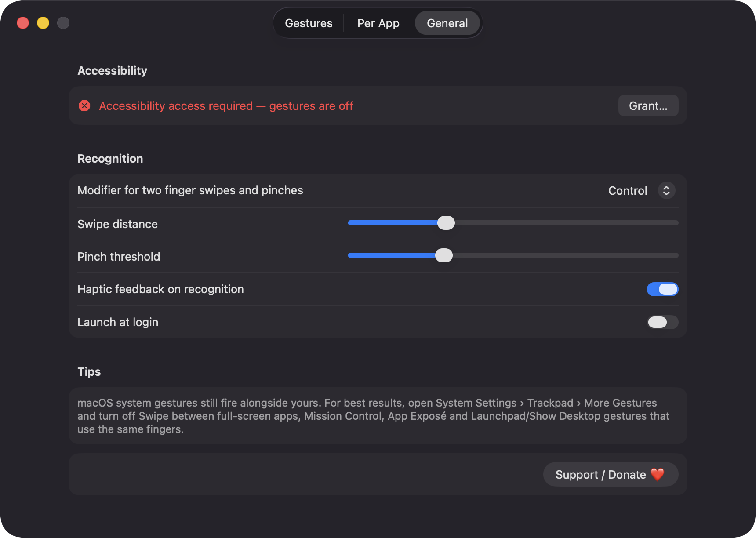Enable Launch at login switch
Viewport: 756px width, 538px height.
coord(662,322)
